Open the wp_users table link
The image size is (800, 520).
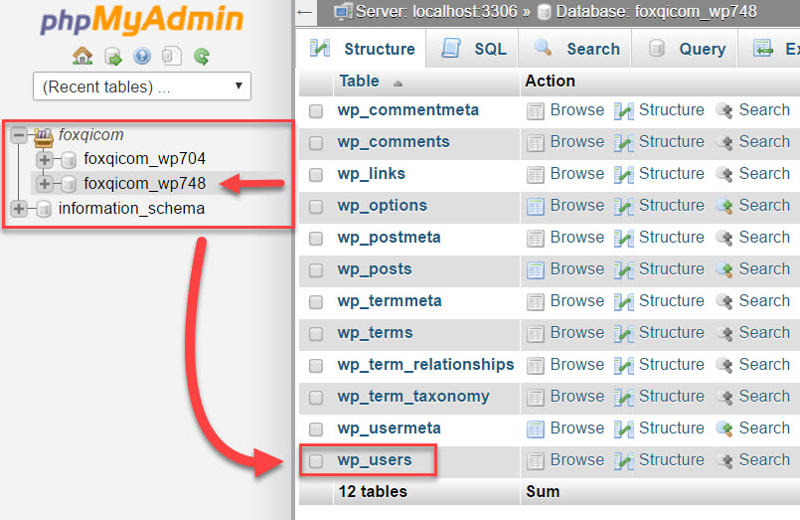tap(374, 460)
